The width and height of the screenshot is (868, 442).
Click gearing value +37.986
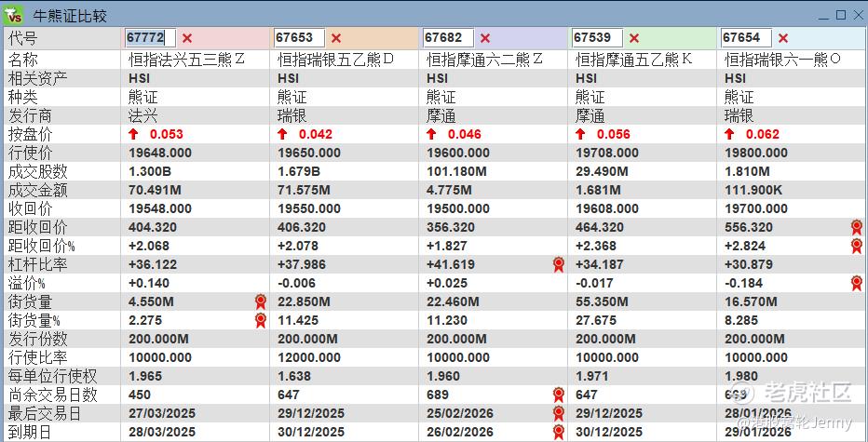tap(302, 264)
